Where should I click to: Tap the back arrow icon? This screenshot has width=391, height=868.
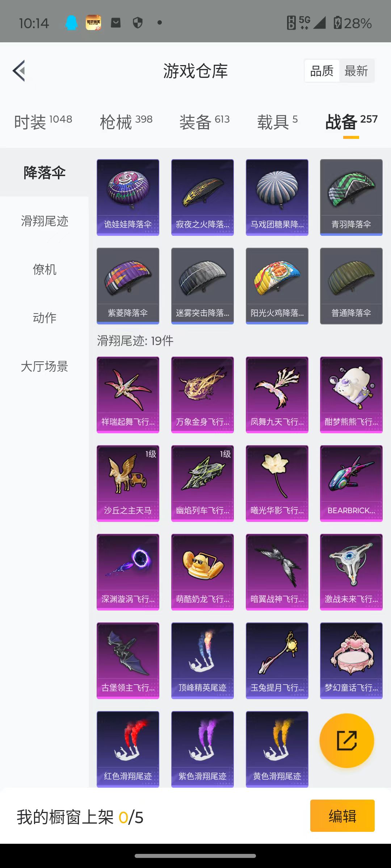click(19, 71)
